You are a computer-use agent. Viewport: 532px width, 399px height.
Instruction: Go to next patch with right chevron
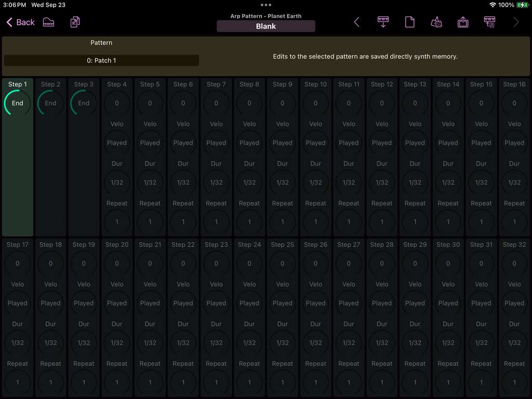tap(516, 22)
